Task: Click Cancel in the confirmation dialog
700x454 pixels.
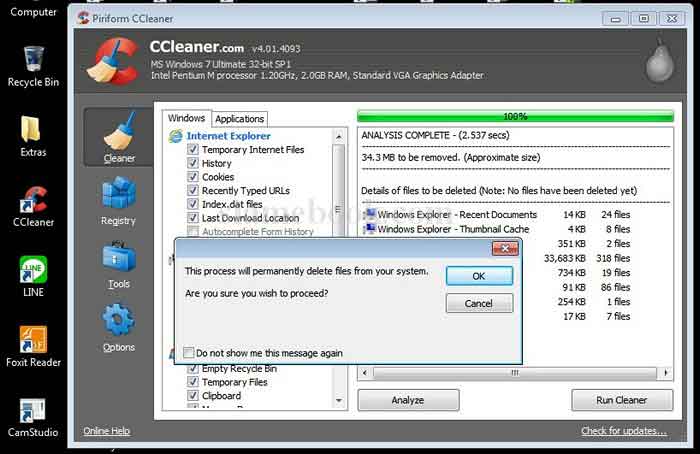Action: point(479,304)
